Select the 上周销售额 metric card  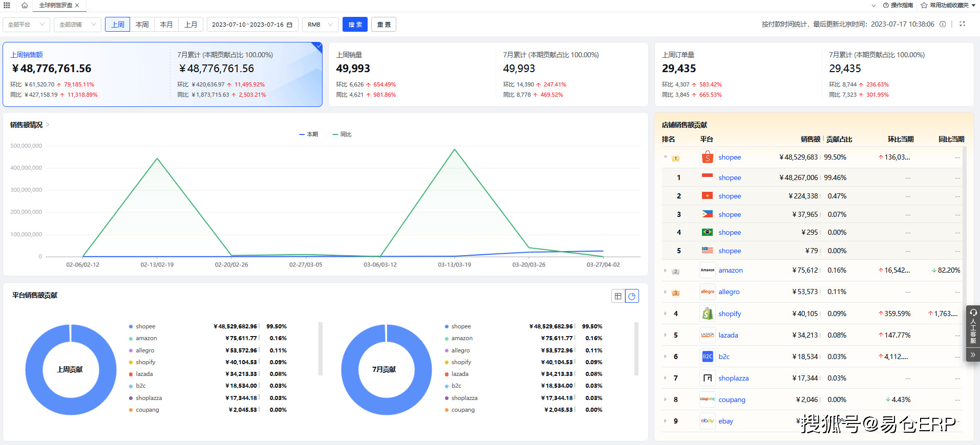pos(87,74)
